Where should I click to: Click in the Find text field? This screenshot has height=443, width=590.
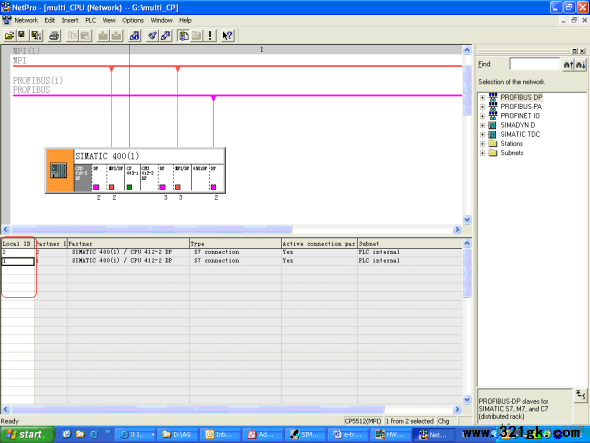[534, 64]
